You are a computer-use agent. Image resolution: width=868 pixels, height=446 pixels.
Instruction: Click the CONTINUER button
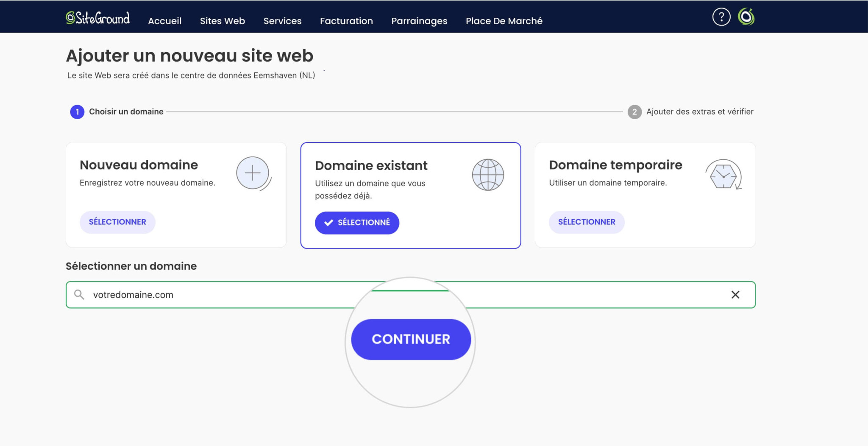click(x=411, y=339)
